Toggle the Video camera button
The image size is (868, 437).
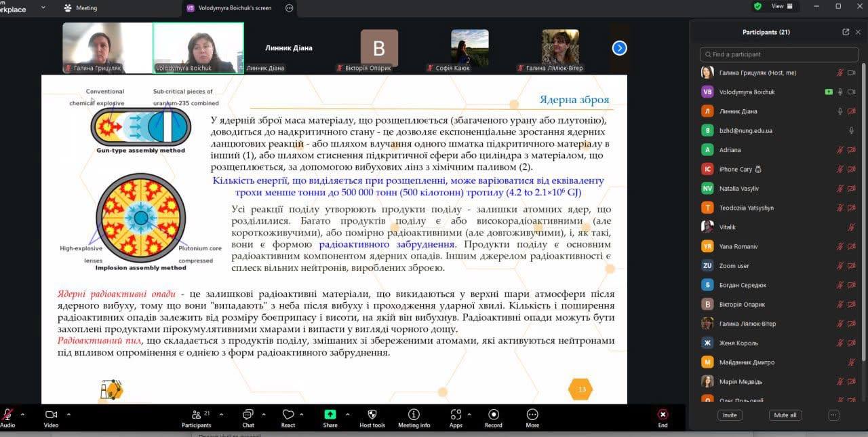[x=51, y=415]
